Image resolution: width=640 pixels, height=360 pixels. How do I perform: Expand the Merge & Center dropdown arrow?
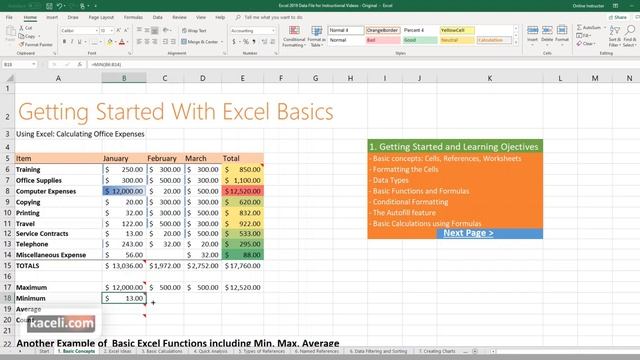(222, 42)
